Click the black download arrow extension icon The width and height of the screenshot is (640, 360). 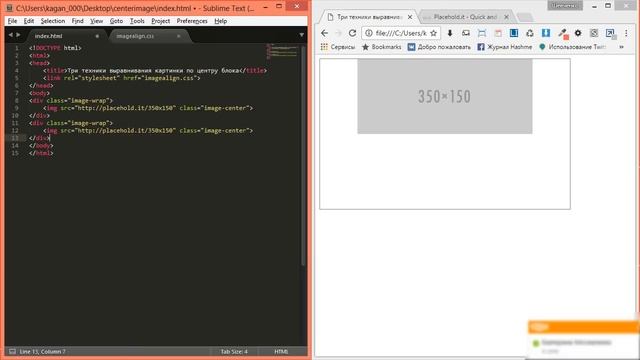[450, 33]
